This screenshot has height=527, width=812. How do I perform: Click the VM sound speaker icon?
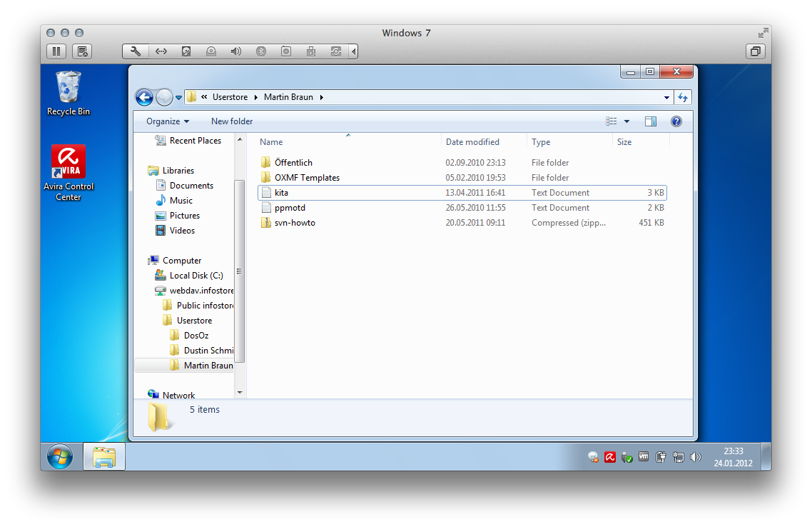tap(235, 51)
